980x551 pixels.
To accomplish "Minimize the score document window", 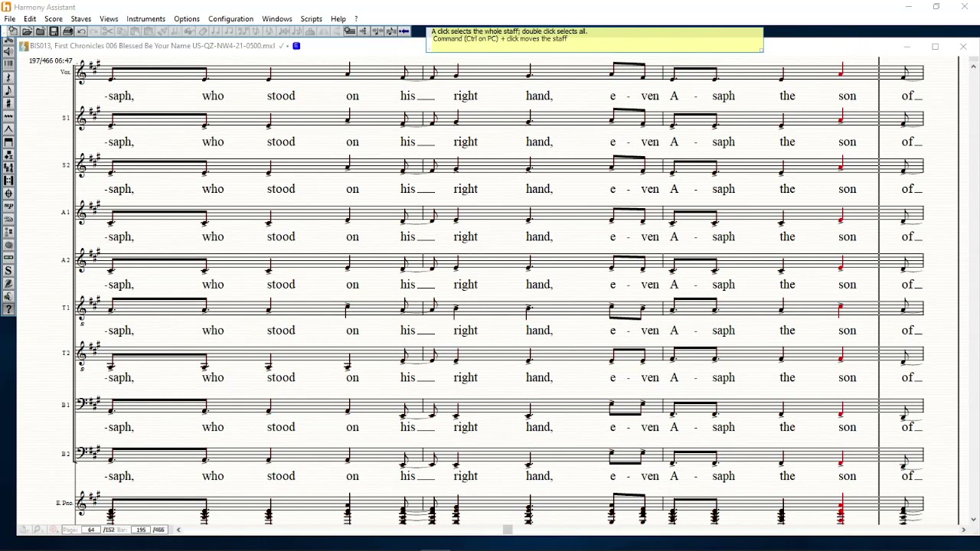I will [x=906, y=47].
